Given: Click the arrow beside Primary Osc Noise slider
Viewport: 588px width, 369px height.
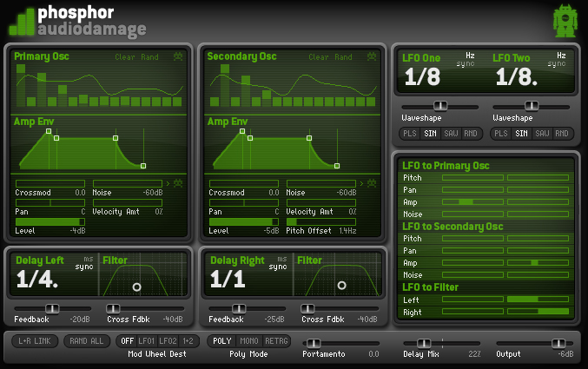Looking at the screenshot, I should coord(168,183).
